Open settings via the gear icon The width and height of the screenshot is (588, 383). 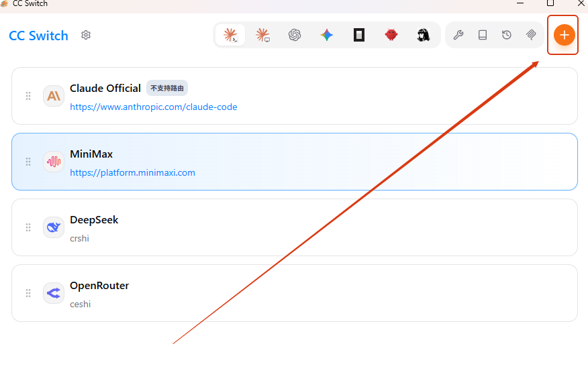click(x=86, y=36)
